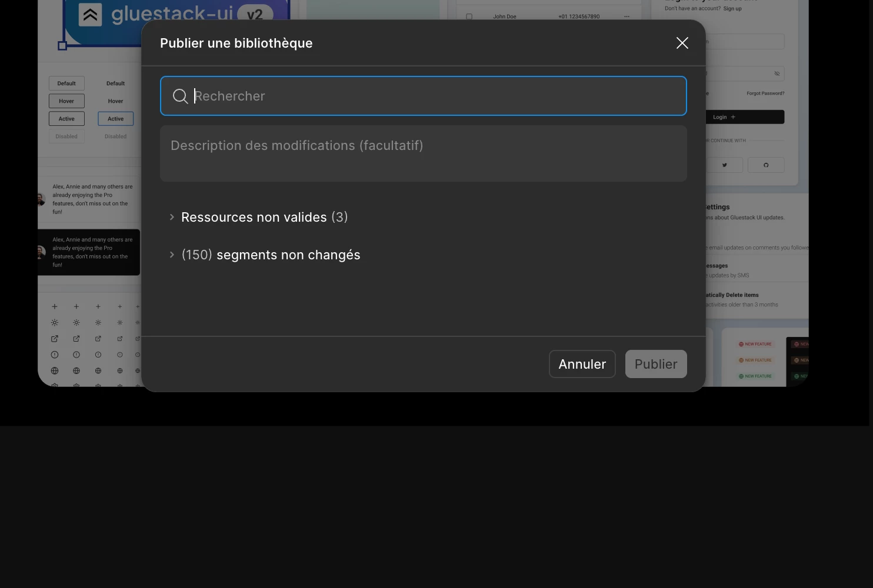The height and width of the screenshot is (588, 873).
Task: Click the orange NEW FEATURE badge
Action: 755,360
